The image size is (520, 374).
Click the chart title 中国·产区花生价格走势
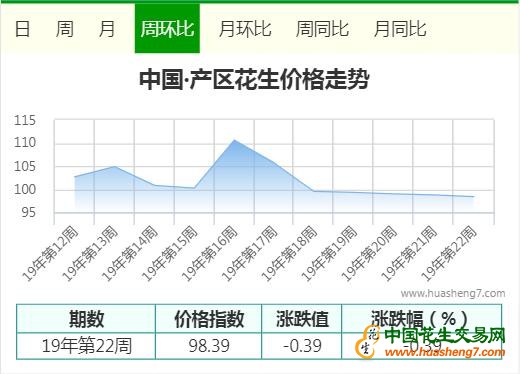pyautogui.click(x=254, y=79)
